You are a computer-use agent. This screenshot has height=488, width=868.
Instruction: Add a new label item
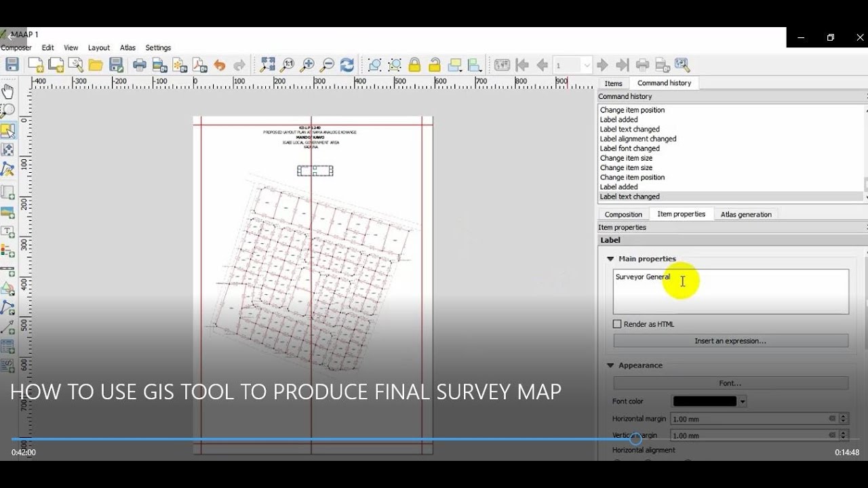7,232
